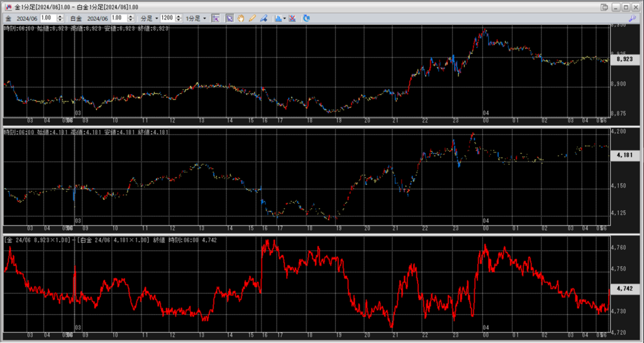Click the spinner beside the 1200 bar count
The image size is (644, 343).
(x=179, y=18)
